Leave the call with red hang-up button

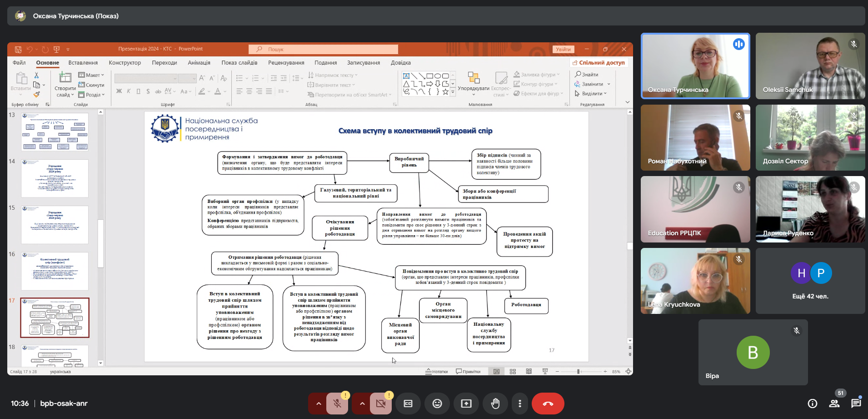[548, 404]
